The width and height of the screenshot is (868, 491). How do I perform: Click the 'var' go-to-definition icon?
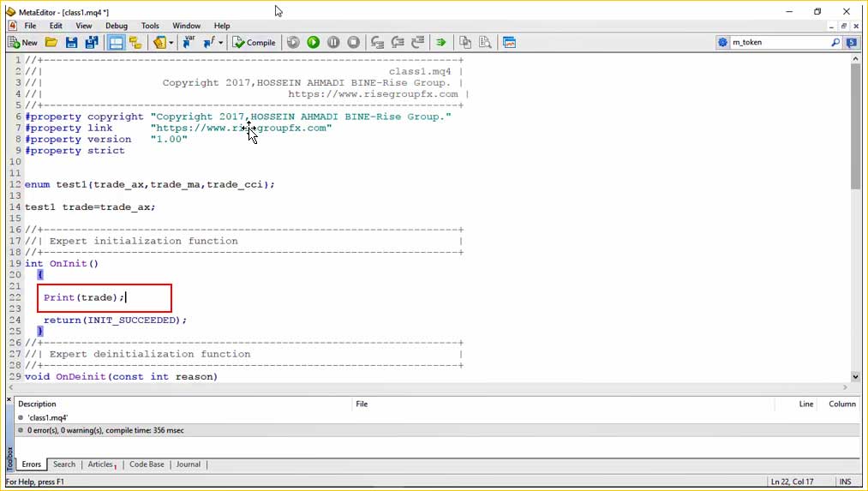tap(189, 43)
